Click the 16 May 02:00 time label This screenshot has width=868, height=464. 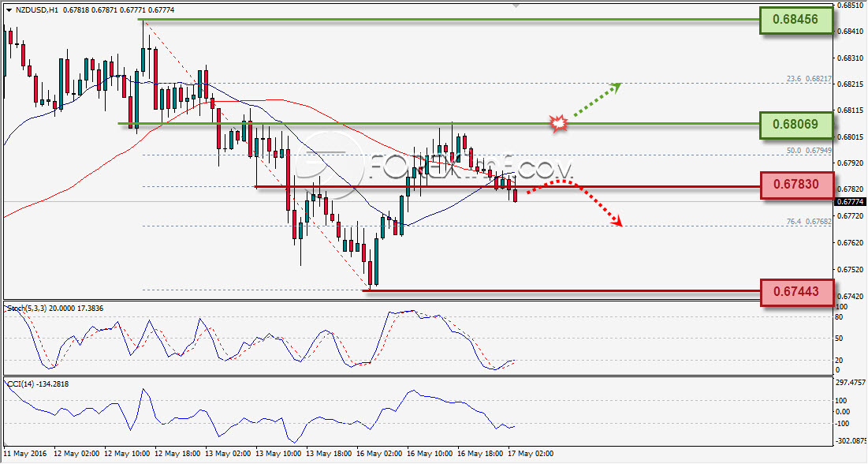click(379, 454)
